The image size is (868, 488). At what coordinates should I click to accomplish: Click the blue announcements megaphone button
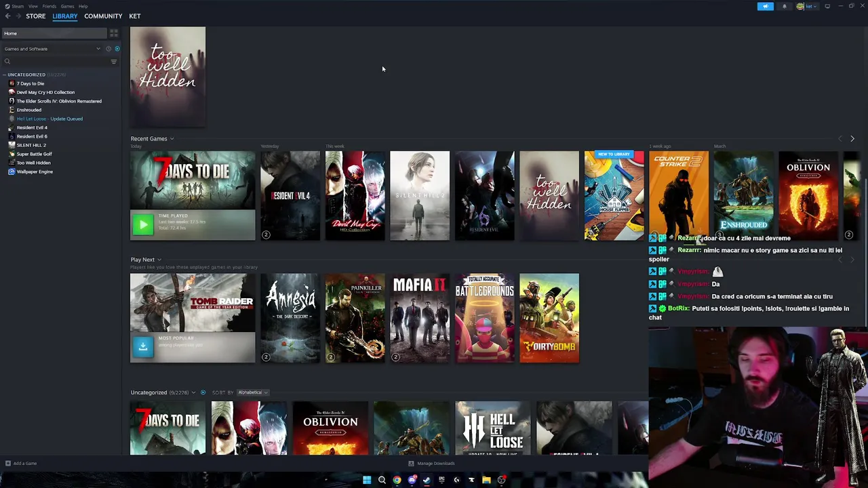coord(765,6)
